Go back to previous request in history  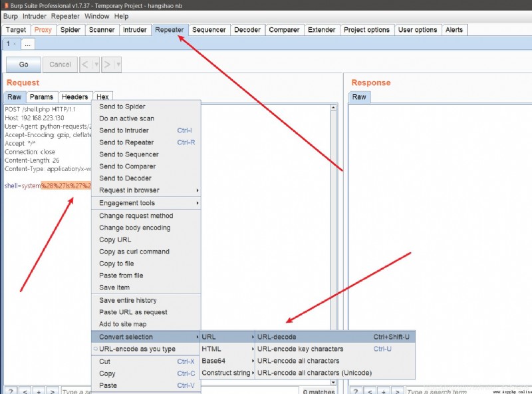85,65
